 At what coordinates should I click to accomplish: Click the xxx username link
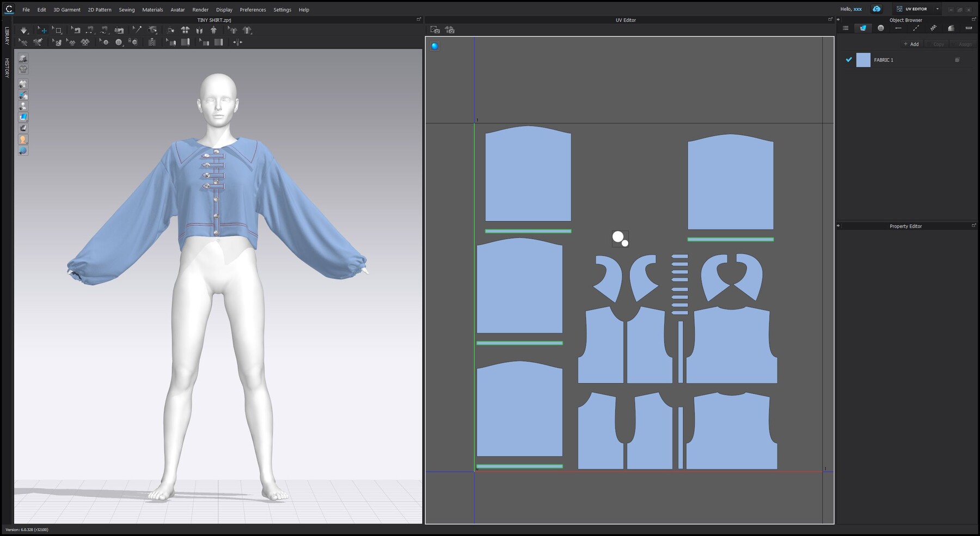point(856,9)
